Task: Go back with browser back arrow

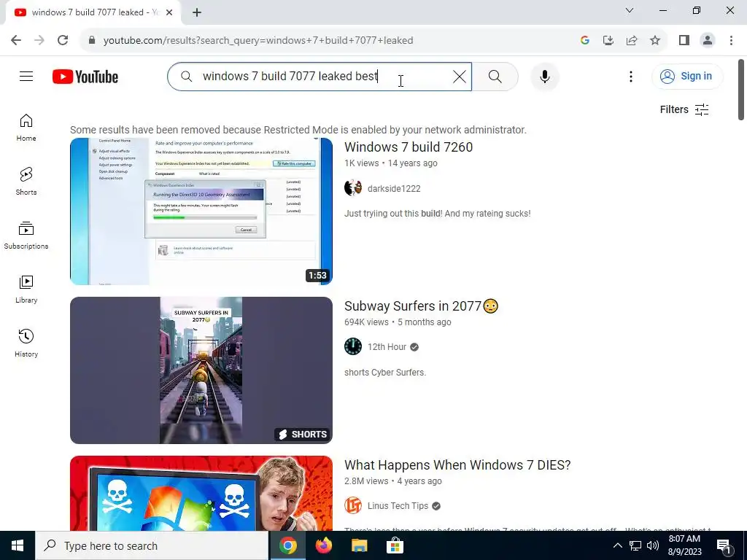Action: click(16, 40)
